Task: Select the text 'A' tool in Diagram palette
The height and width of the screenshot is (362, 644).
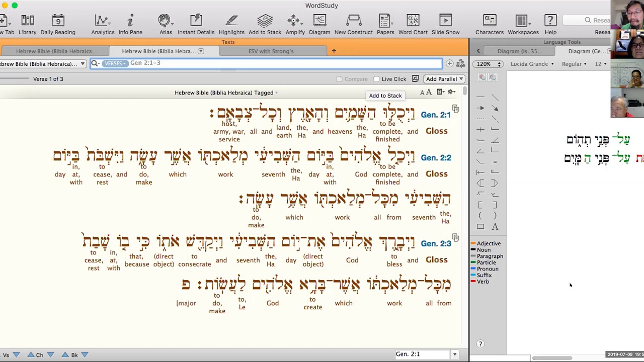Action: tap(495, 227)
